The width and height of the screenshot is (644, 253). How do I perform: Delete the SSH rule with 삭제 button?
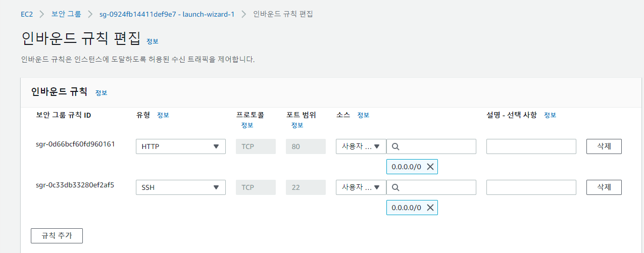point(604,187)
